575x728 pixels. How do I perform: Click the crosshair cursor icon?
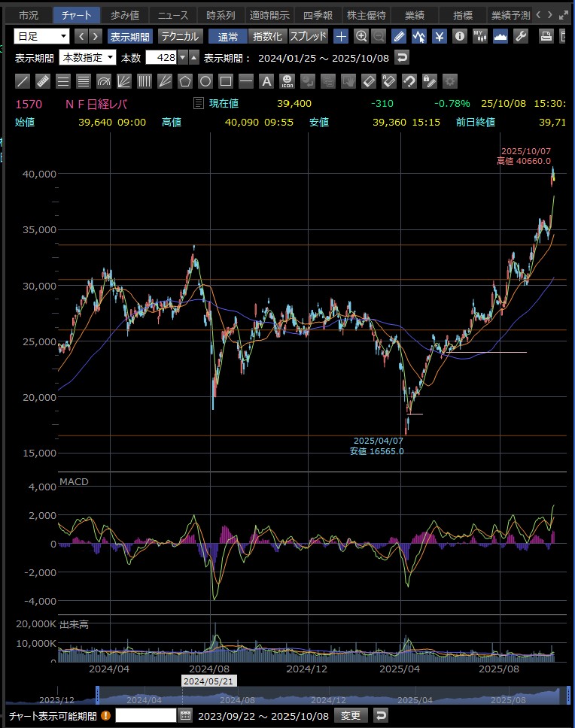coord(341,36)
